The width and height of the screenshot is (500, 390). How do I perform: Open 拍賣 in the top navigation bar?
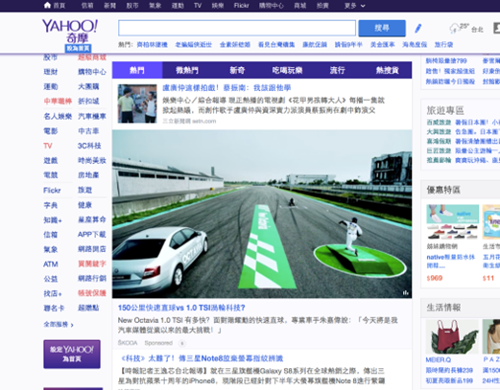[322, 6]
